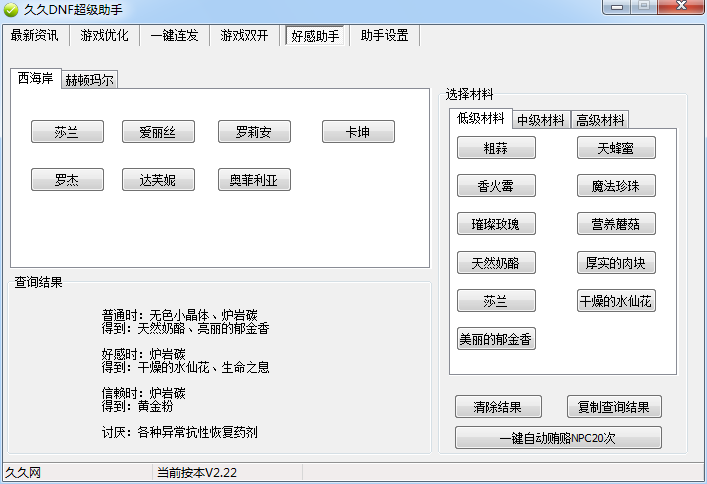Select NPC 卡坤
The width and height of the screenshot is (707, 484).
[358, 132]
